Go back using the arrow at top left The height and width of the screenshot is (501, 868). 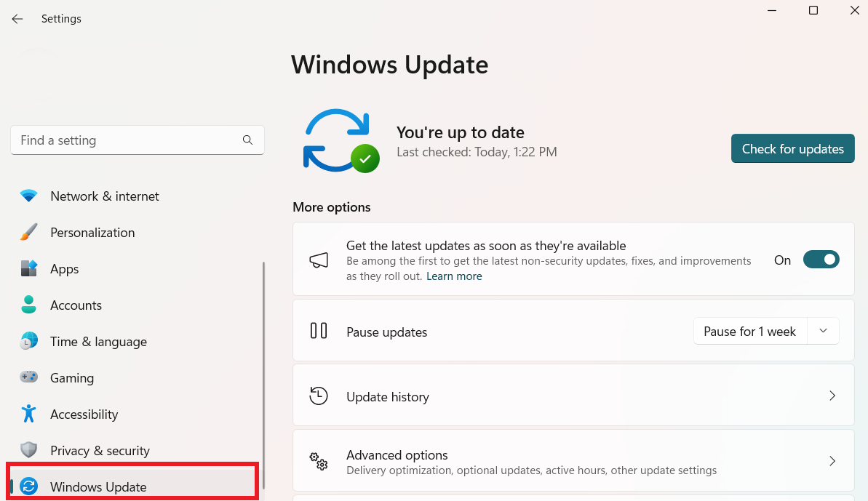point(17,18)
